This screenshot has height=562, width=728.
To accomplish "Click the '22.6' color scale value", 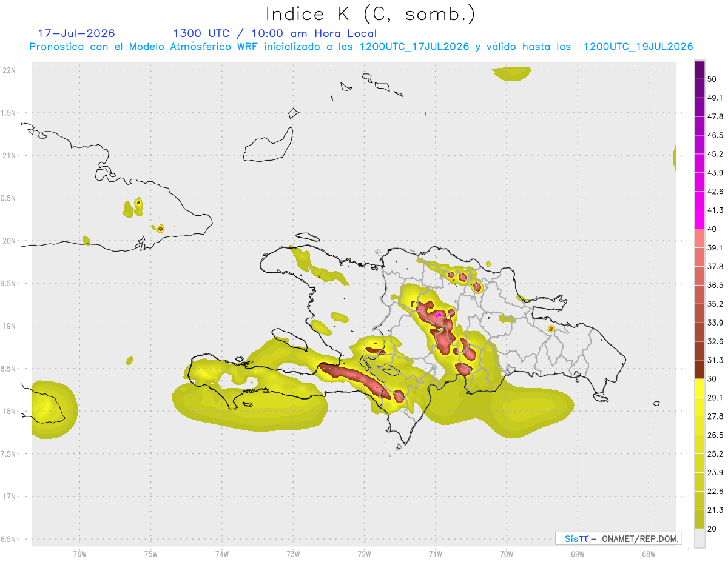I will click(715, 491).
